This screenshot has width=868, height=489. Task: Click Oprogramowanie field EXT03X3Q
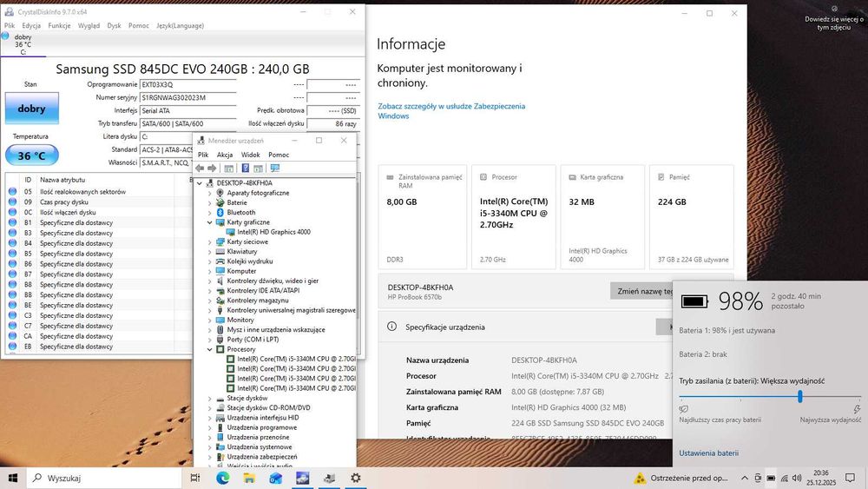click(187, 85)
